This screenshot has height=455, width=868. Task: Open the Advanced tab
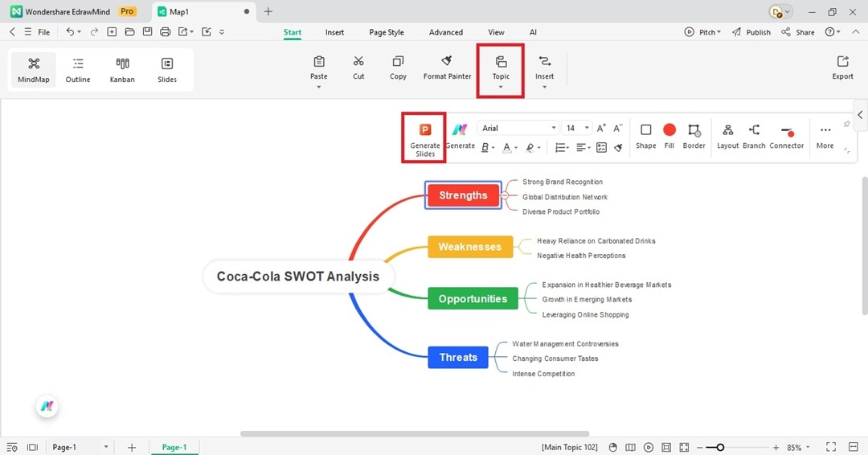point(445,32)
